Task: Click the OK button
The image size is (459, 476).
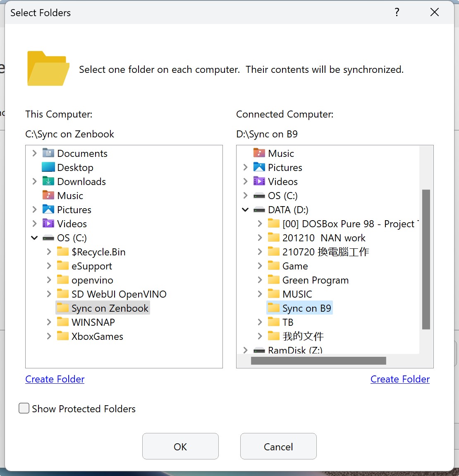Action: pyautogui.click(x=180, y=446)
